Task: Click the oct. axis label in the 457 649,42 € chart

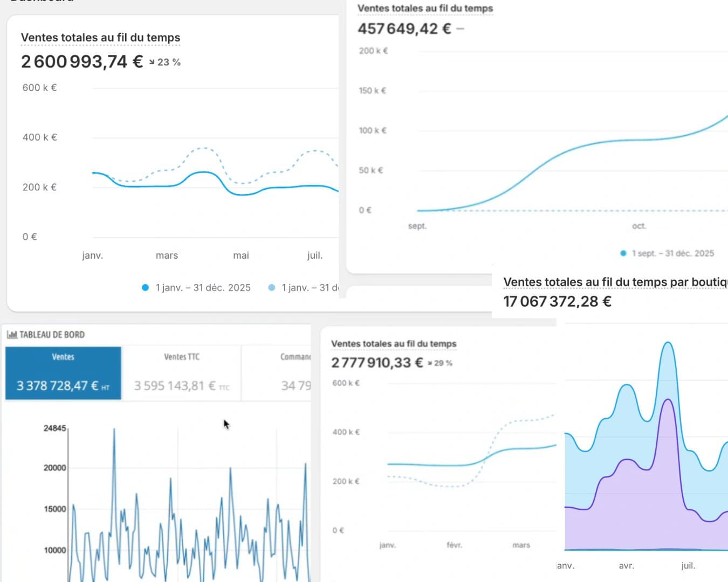Action: [x=639, y=226]
